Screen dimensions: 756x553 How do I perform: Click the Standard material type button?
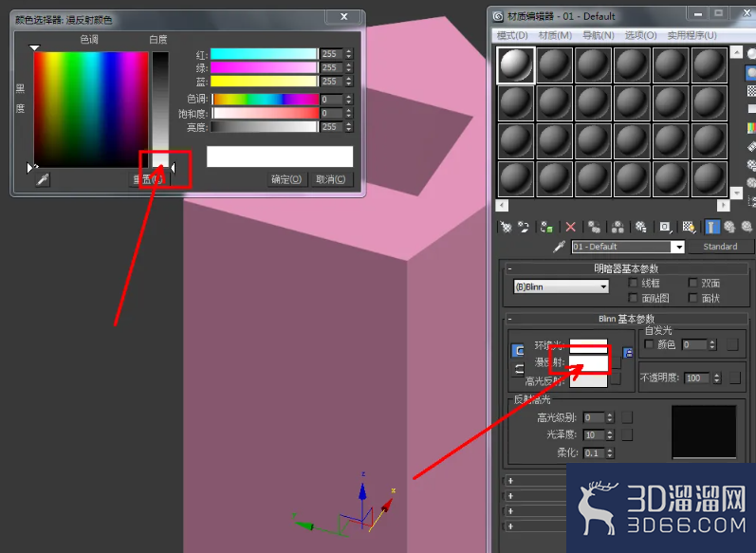[720, 247]
